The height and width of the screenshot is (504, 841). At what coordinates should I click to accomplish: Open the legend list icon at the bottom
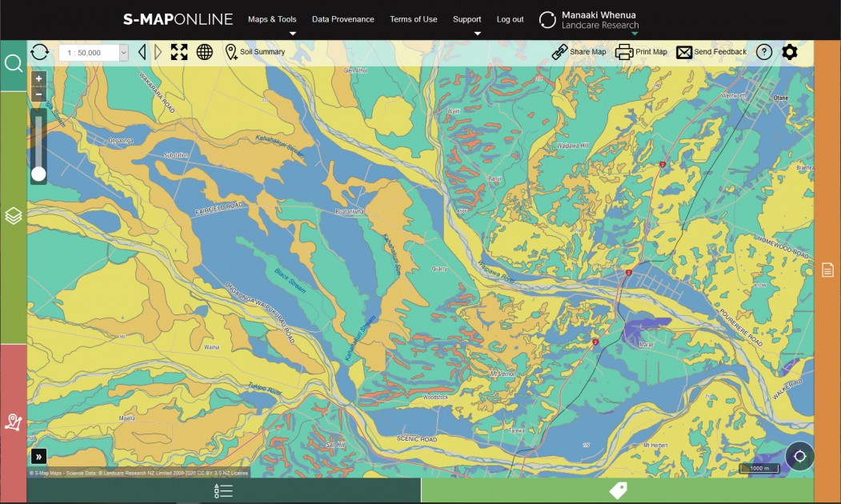pyautogui.click(x=222, y=490)
